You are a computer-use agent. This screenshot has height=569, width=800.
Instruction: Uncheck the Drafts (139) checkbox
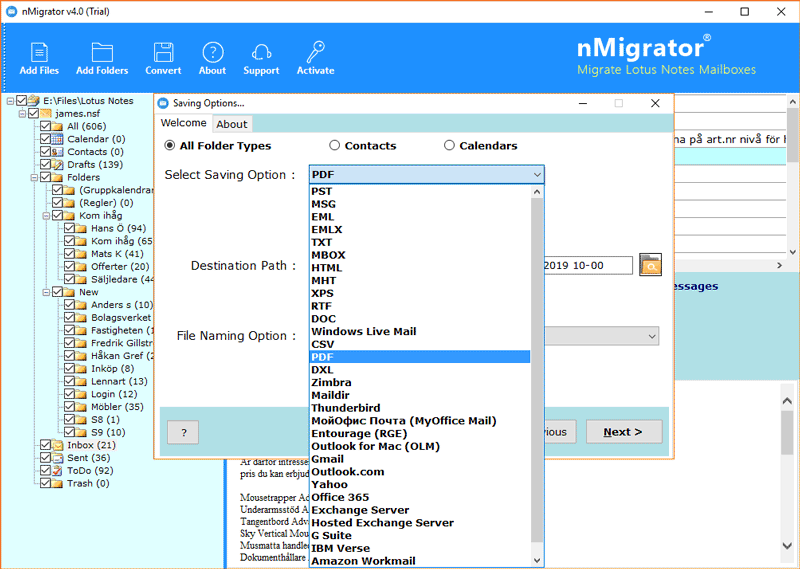(x=45, y=164)
